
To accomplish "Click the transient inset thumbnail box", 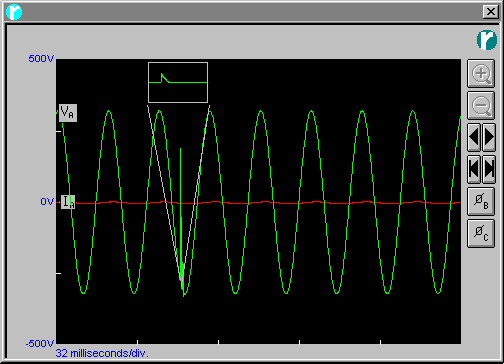I will 178,82.
